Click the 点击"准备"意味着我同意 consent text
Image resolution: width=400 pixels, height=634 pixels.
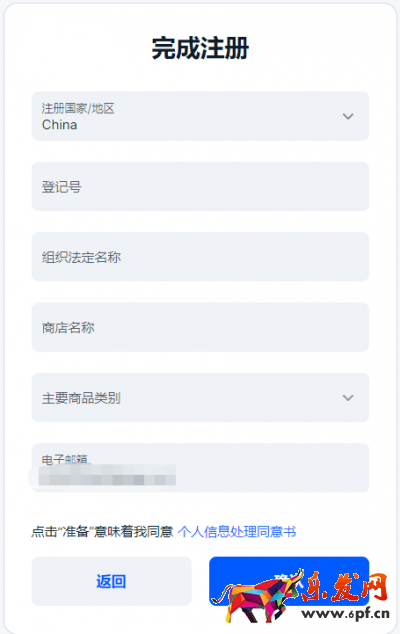pyautogui.click(x=102, y=531)
